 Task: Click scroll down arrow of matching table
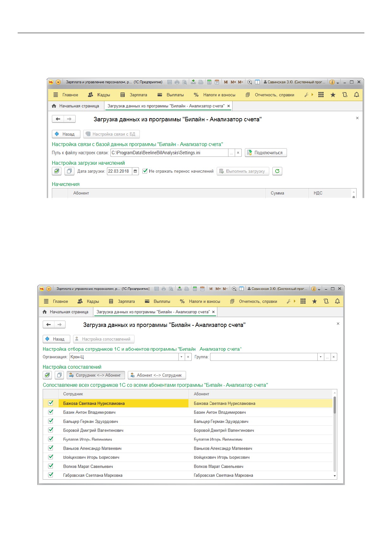point(335,476)
